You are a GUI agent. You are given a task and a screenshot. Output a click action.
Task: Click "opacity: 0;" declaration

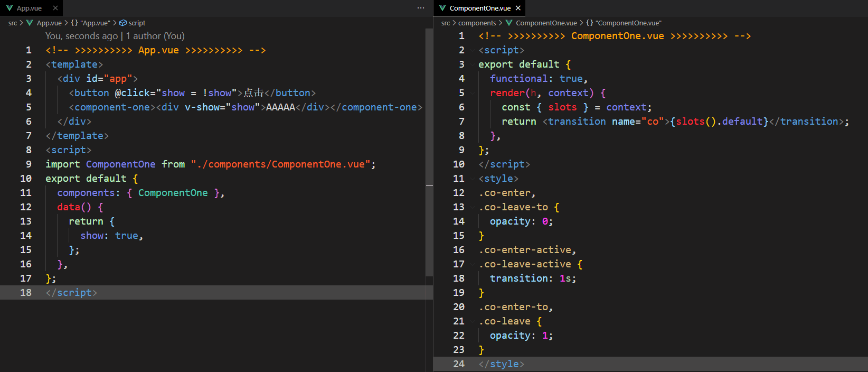click(522, 221)
